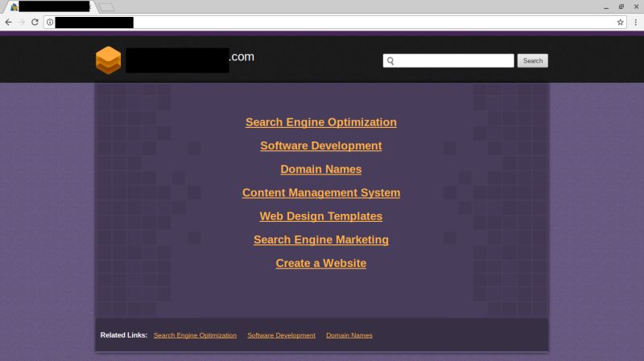Open Create a Website link
Screen dimensions: 644x361
pos(321,263)
